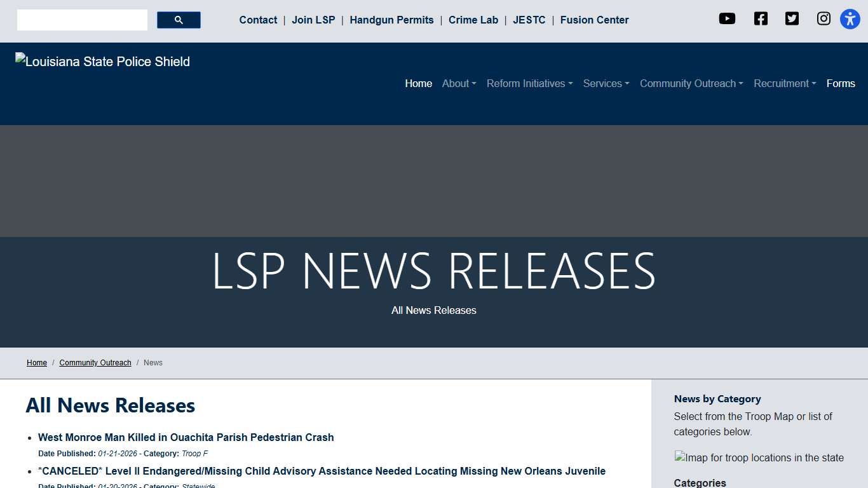The image size is (868, 488).
Task: Open the Crime Lab page
Action: (x=473, y=20)
